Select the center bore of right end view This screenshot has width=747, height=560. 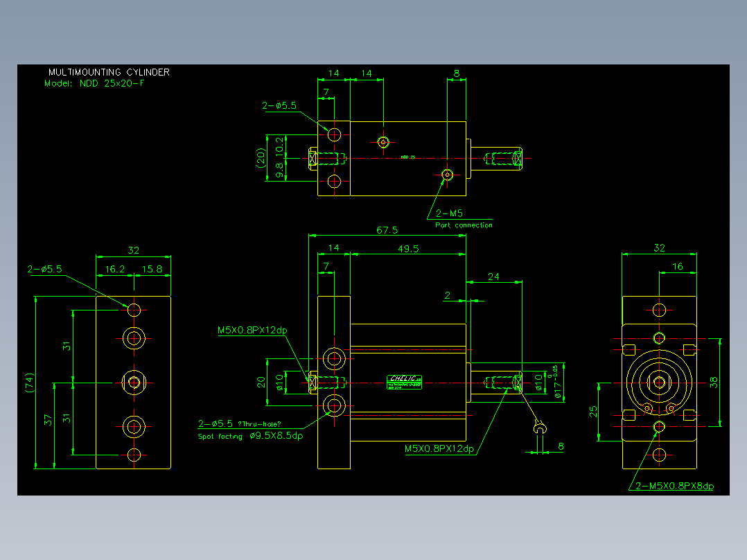point(660,383)
